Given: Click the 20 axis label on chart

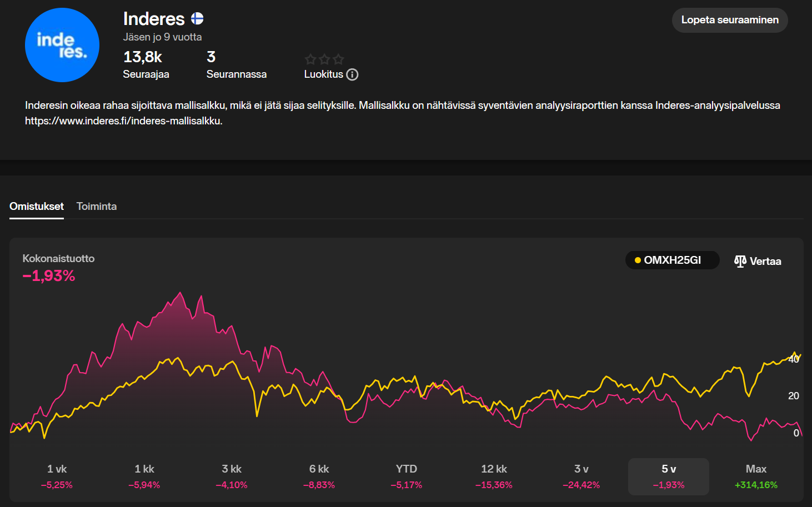Looking at the screenshot, I should pos(794,396).
